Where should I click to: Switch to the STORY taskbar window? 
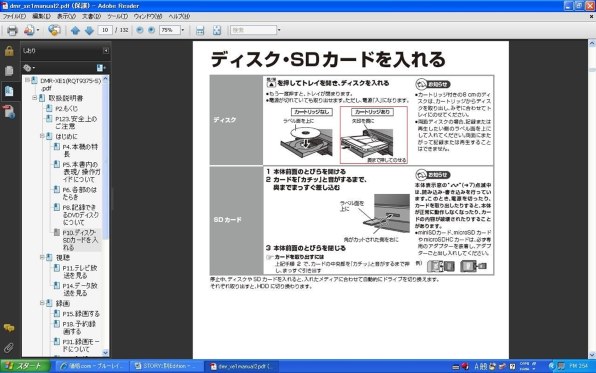click(166, 366)
